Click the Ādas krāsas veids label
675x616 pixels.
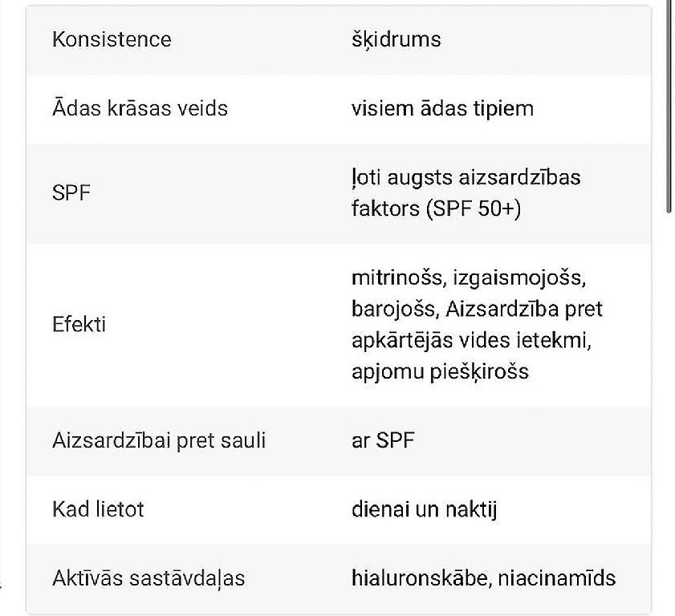pyautogui.click(x=140, y=108)
